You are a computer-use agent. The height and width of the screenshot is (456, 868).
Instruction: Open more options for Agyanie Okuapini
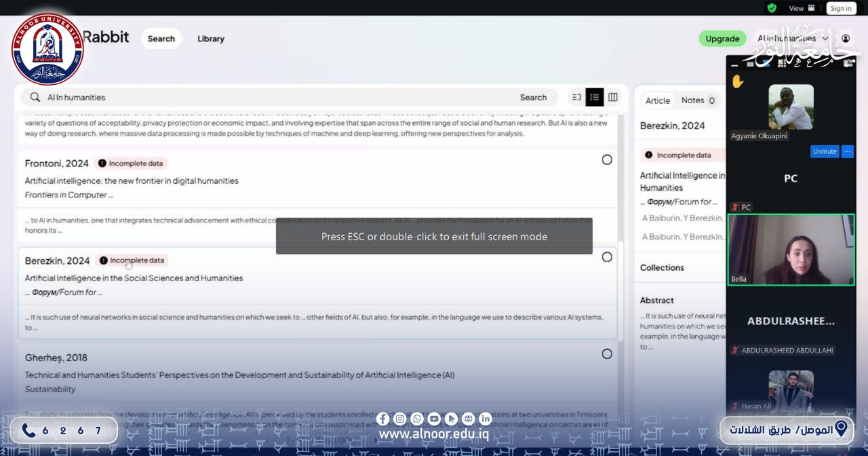[x=848, y=151]
